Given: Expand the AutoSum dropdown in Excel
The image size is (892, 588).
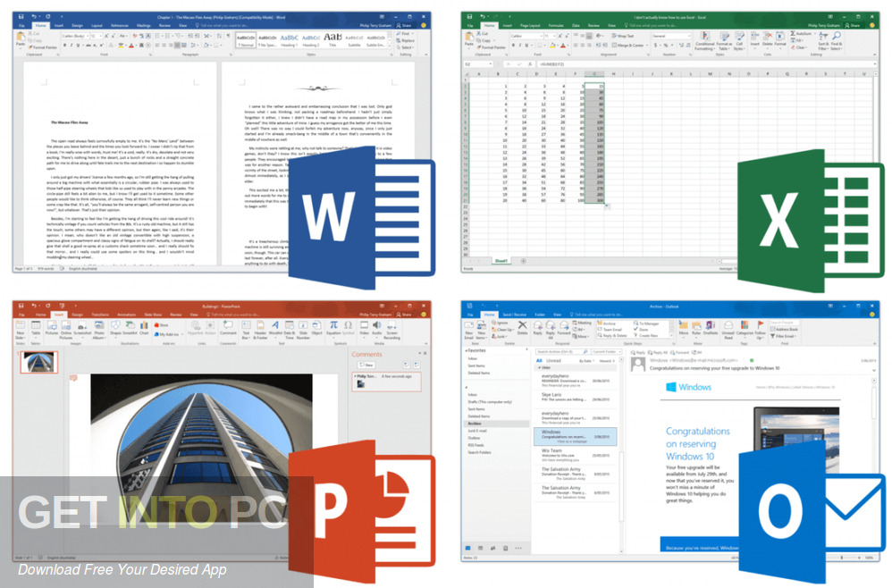Looking at the screenshot, I should [814, 34].
